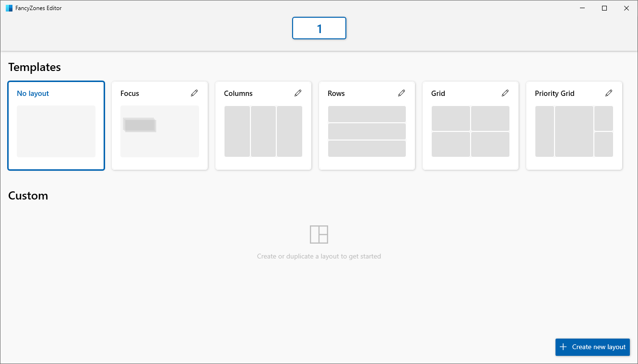Click the Grid template's pencil icon
Image resolution: width=638 pixels, height=364 pixels.
(505, 93)
